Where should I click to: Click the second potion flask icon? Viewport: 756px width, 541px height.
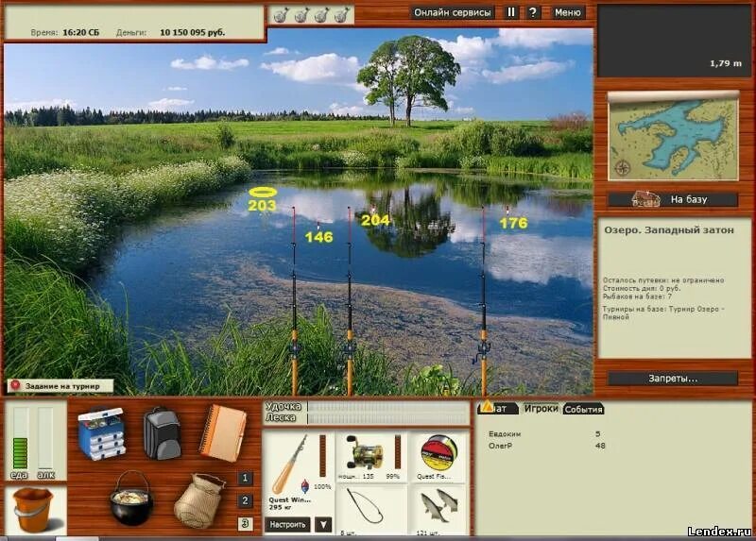[301, 15]
